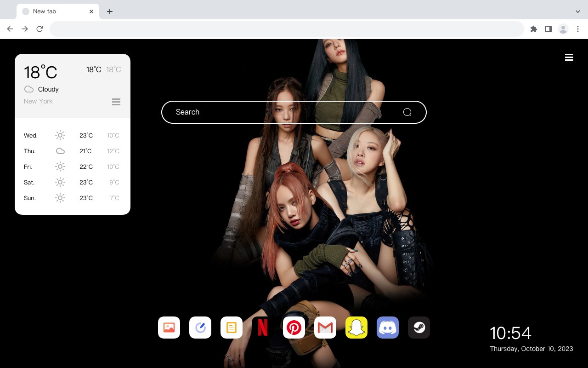Select the Sun. forecast day label
This screenshot has height=368, width=588.
pos(30,198)
